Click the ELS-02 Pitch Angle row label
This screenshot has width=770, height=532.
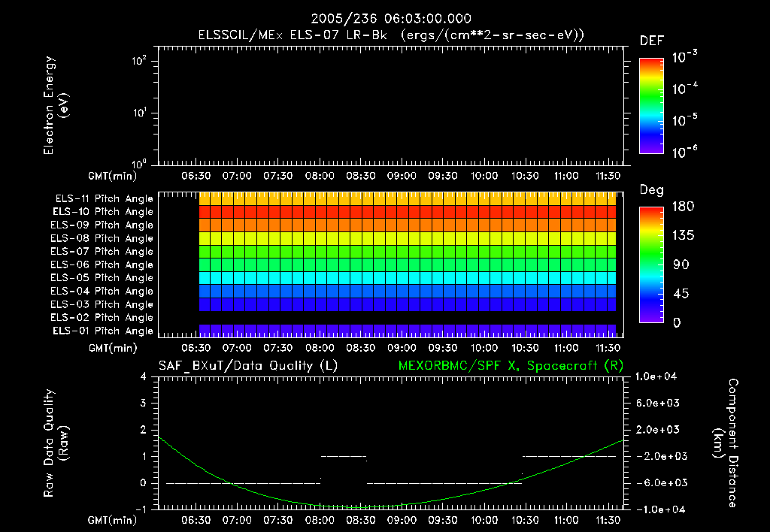click(102, 318)
